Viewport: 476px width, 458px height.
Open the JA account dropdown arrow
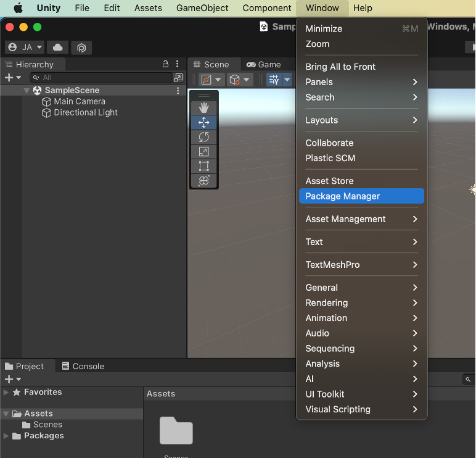tap(39, 47)
